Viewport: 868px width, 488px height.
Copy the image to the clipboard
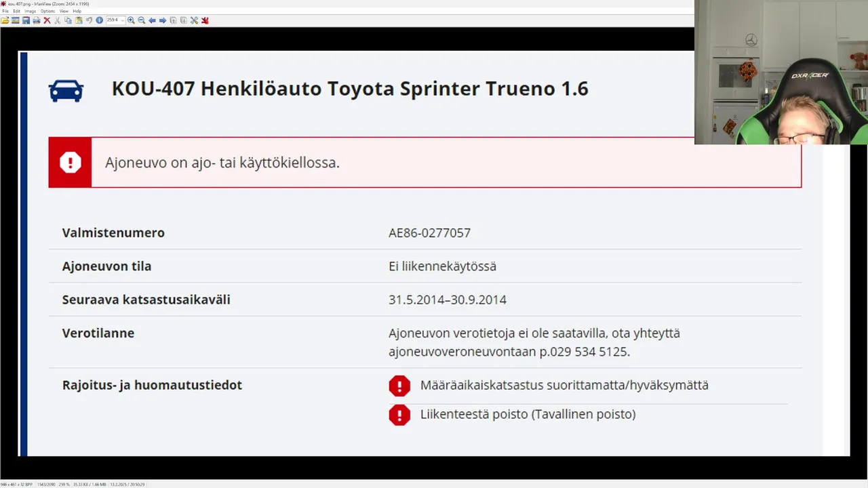(68, 20)
